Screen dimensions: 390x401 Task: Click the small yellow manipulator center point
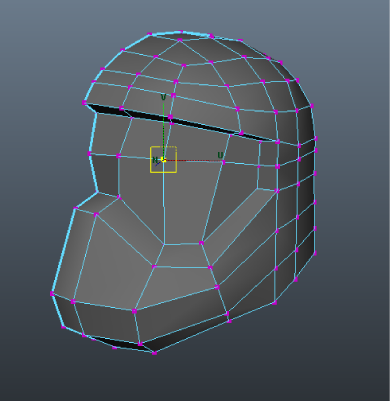point(163,160)
